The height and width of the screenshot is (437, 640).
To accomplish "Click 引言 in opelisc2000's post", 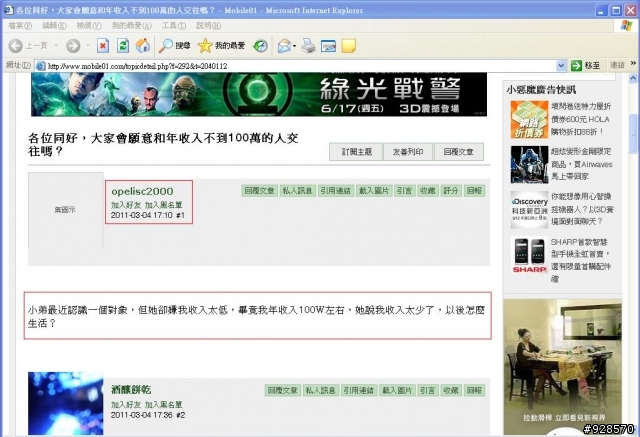I will pyautogui.click(x=404, y=191).
